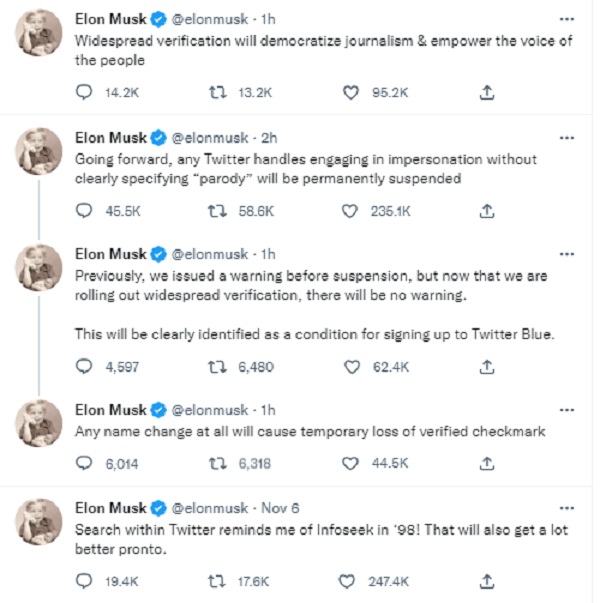
Task: Open more options on the widespread verification tweet
Action: coord(567,19)
